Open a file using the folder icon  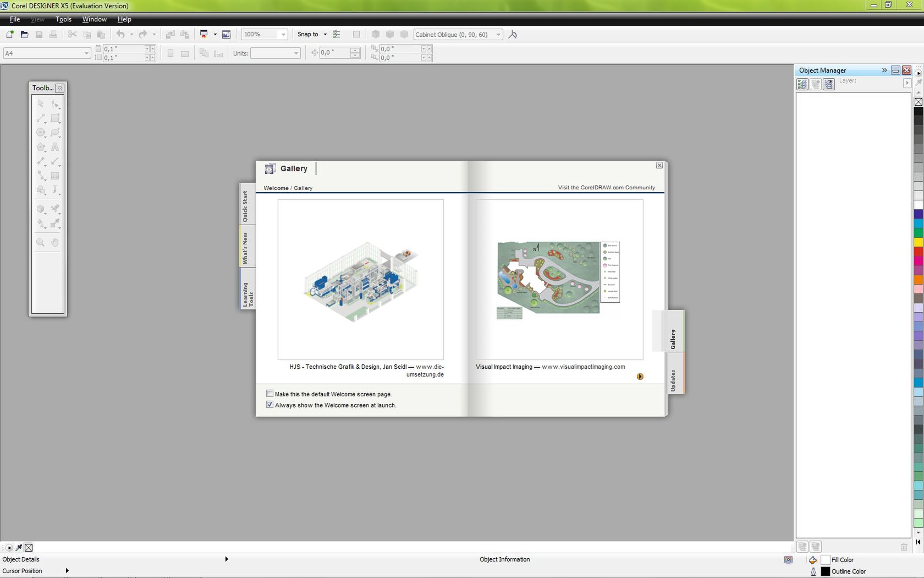tap(24, 34)
